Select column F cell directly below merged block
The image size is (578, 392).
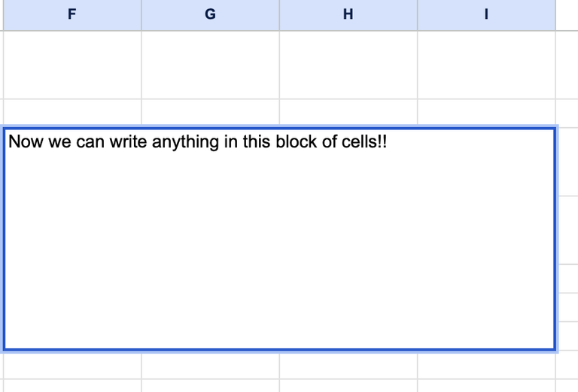coord(71,366)
